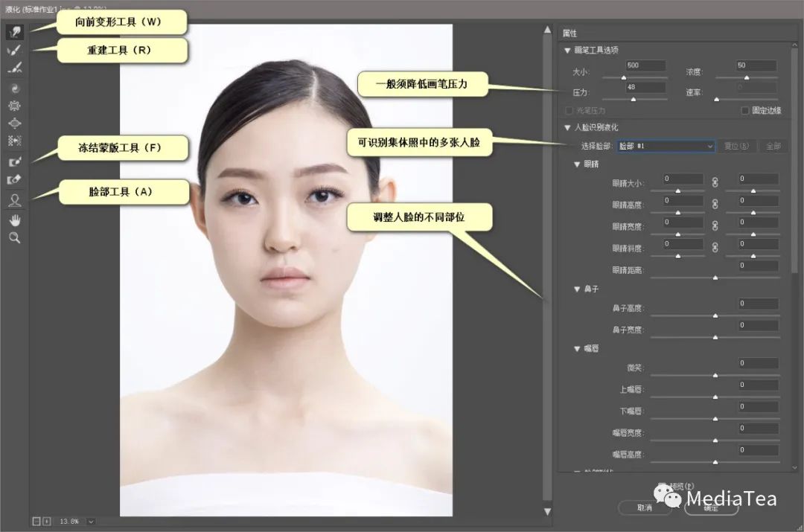Collapse the 人脸识别液化 section

click(567, 128)
